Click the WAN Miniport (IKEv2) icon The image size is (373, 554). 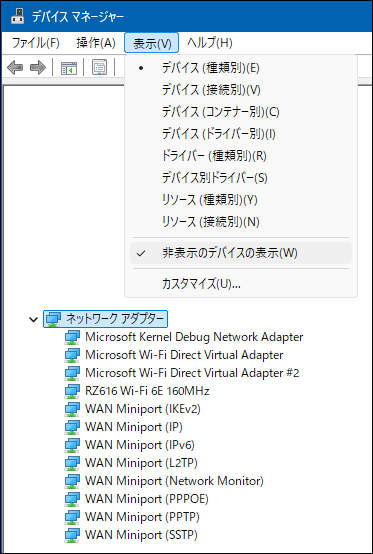pyautogui.click(x=72, y=409)
